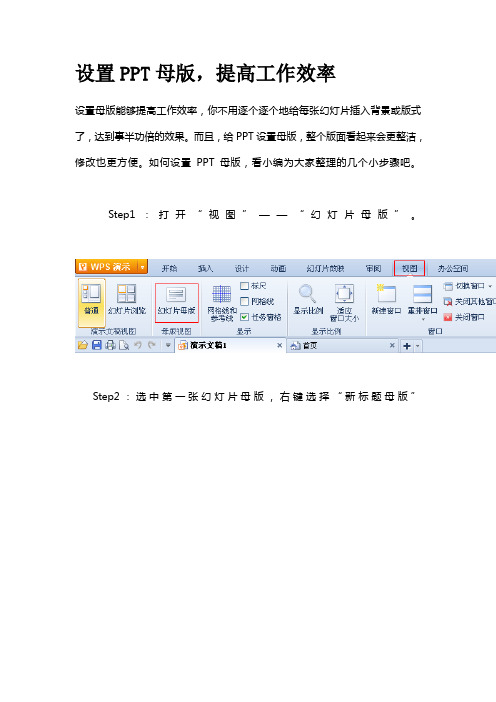
Task: Switch to the 设计 ribbon tab
Action: pos(242,268)
